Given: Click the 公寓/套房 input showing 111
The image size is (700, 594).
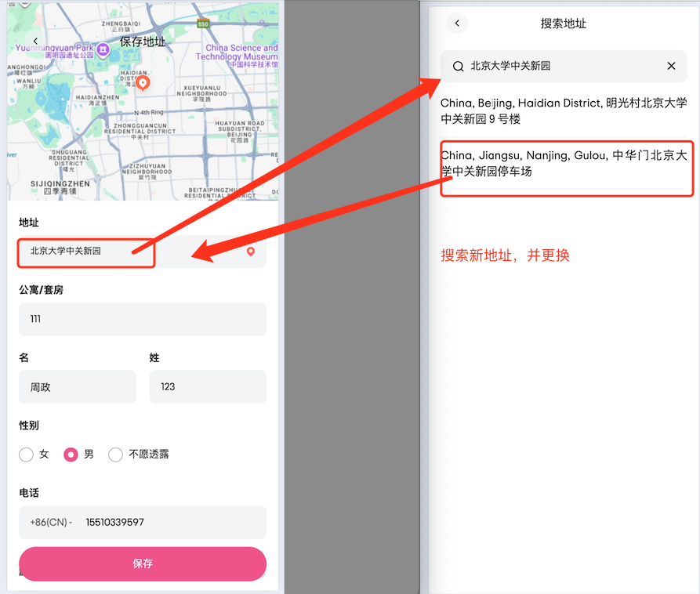Looking at the screenshot, I should point(142,320).
